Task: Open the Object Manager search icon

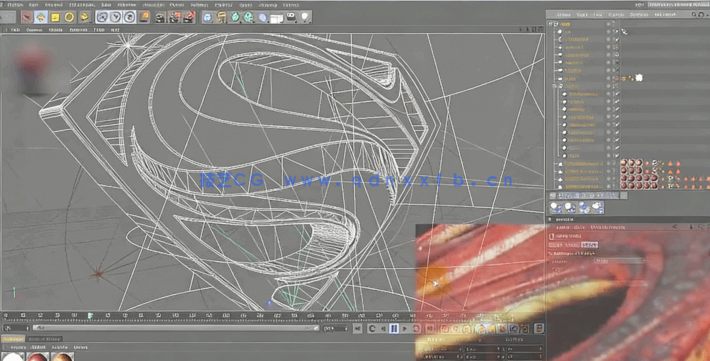Action: coord(694,14)
